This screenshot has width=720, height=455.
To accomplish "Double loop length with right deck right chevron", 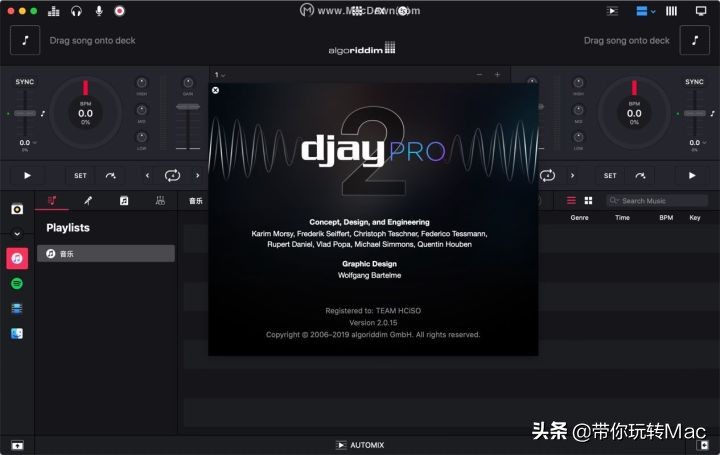I will pos(573,175).
